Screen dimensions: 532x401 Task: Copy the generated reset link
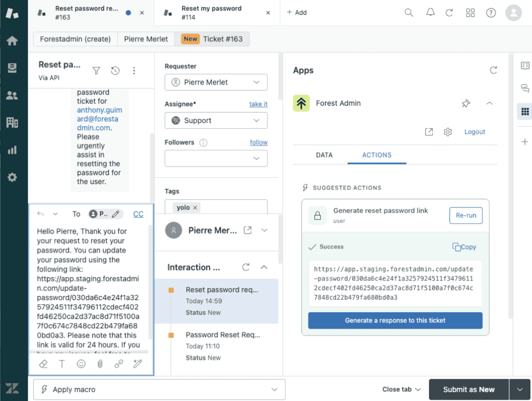[464, 247]
